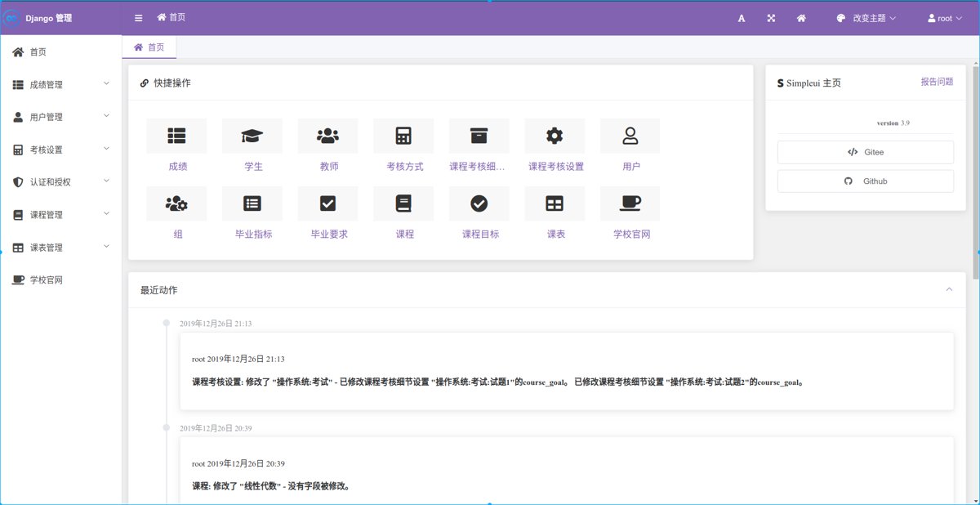This screenshot has height=505, width=980.
Task: Enter fullscreen mode with the expand icon
Action: coord(771,18)
